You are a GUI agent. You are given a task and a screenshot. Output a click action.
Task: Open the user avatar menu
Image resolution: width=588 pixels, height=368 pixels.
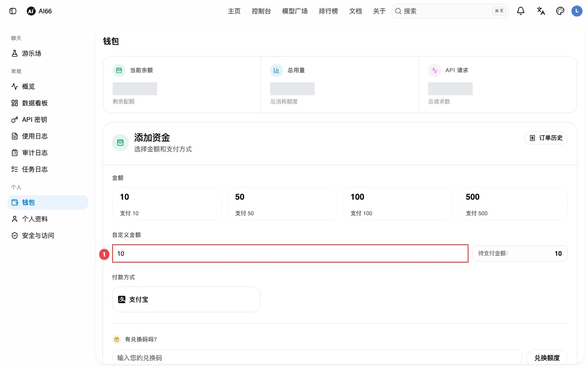click(x=577, y=11)
